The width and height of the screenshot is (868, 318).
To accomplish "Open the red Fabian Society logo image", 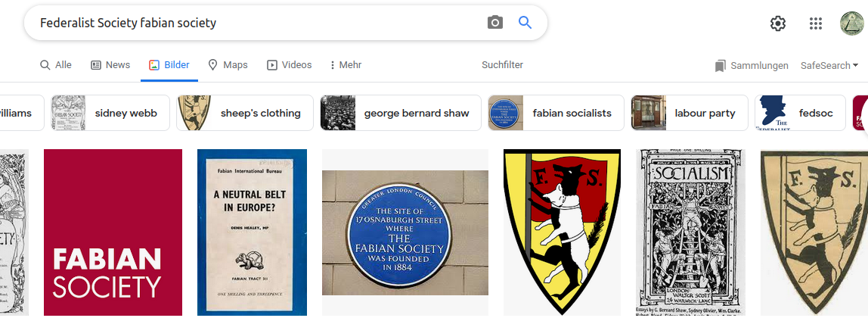I will 113,232.
